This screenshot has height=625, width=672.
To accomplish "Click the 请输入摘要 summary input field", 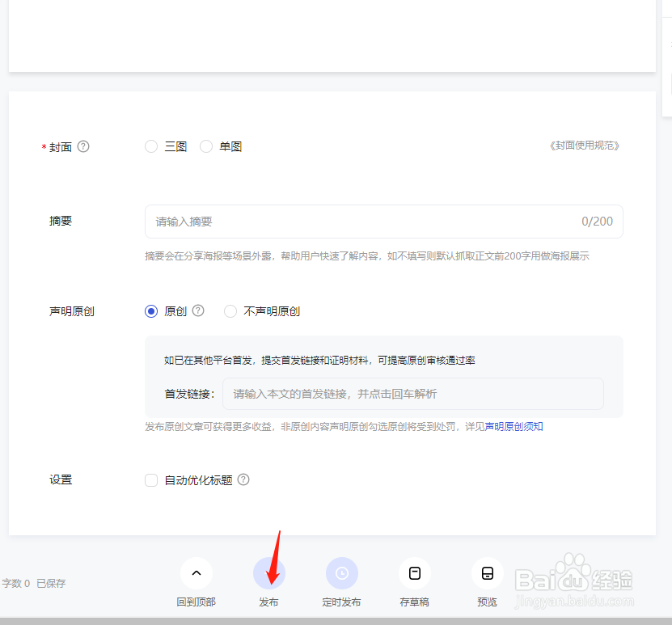I will click(323, 221).
